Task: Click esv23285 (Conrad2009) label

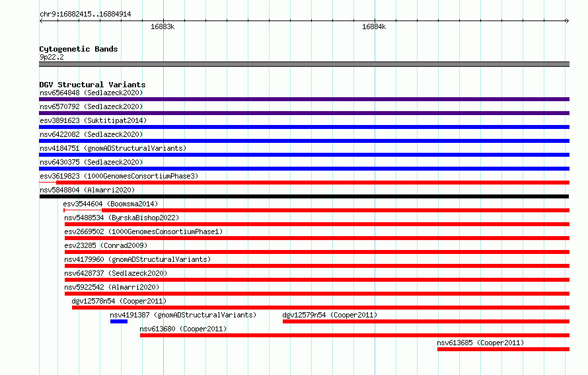Action: coord(106,245)
